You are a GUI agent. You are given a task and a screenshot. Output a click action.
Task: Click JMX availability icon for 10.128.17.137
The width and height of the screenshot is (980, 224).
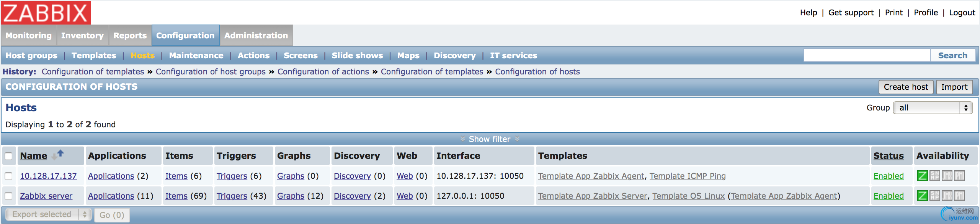click(x=947, y=176)
